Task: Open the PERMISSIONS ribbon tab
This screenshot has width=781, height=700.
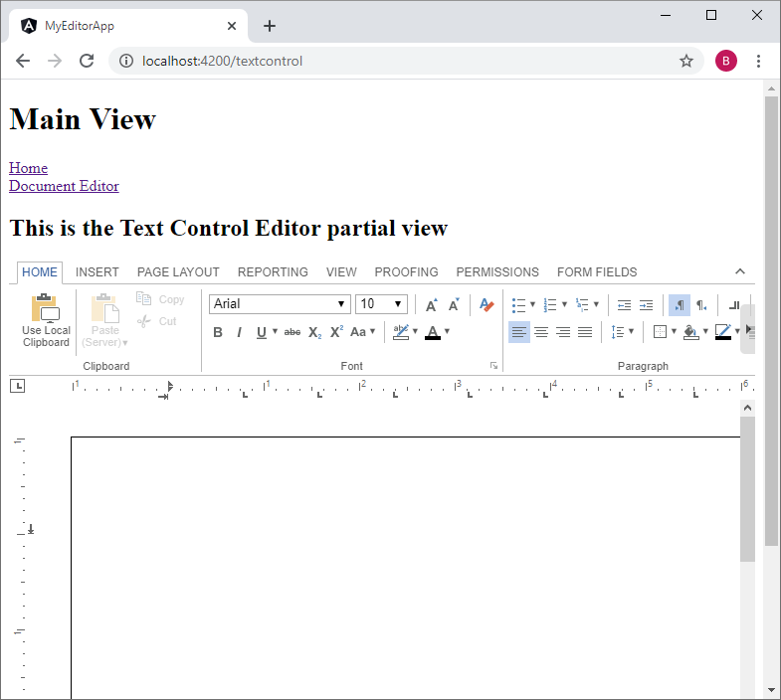Action: [x=497, y=272]
